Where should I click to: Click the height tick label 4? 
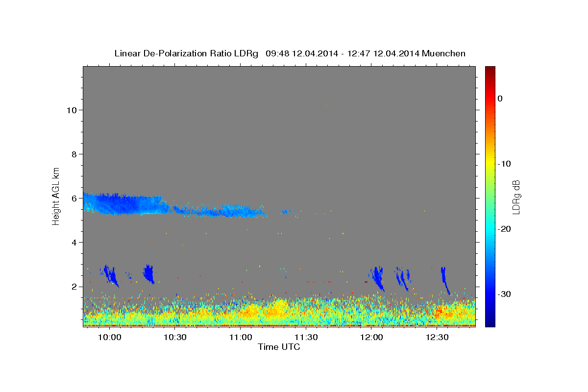73,243
